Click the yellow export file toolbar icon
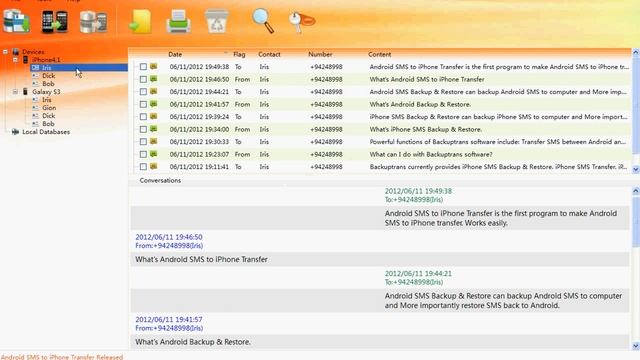The height and width of the screenshot is (360, 640). 140,22
